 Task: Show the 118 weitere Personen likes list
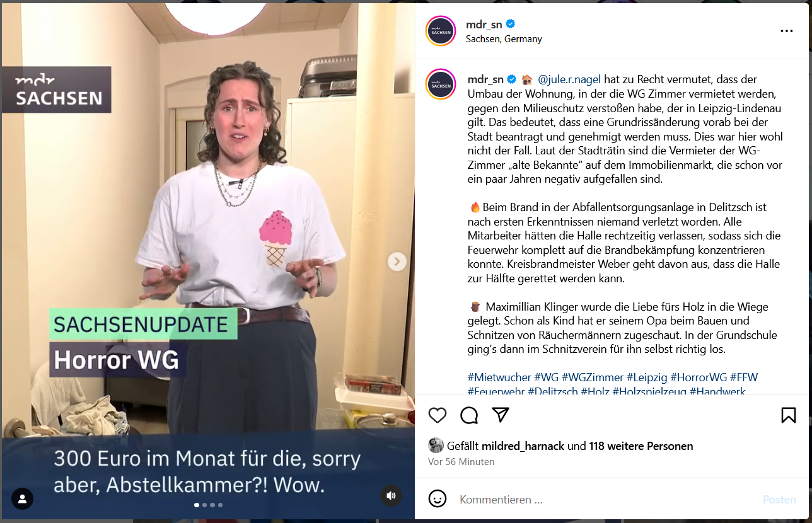(x=641, y=446)
